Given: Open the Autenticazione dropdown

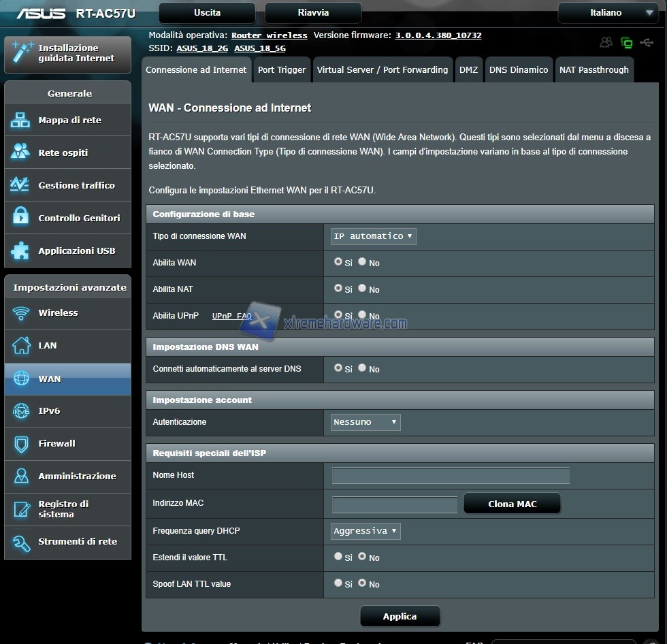Looking at the screenshot, I should pos(365,422).
